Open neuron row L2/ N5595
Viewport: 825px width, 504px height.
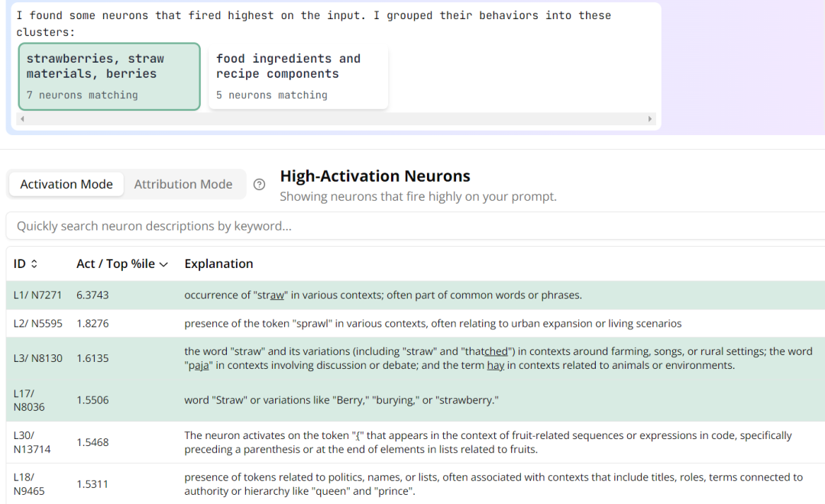click(x=416, y=324)
